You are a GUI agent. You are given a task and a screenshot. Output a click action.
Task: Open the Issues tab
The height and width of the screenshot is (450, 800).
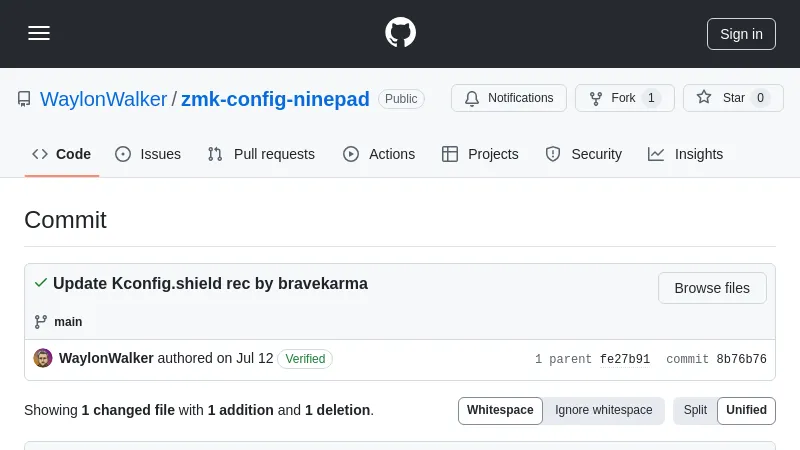coord(148,154)
